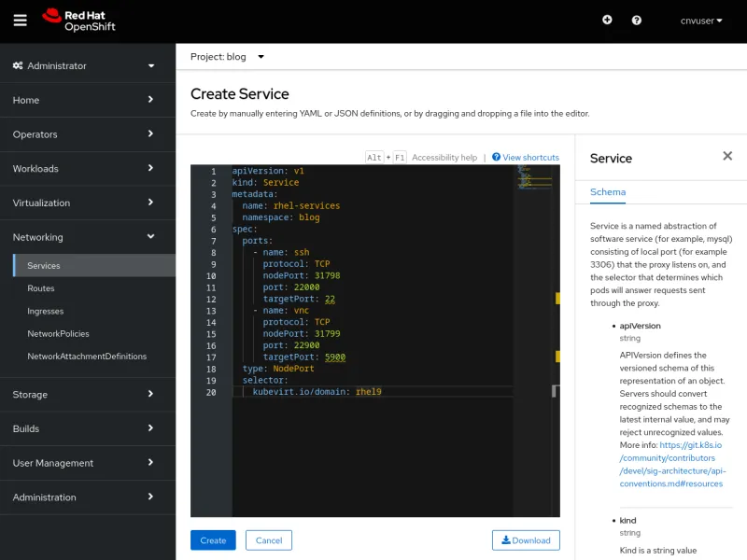Open the help question mark icon
This screenshot has height=560, width=747.
coord(638,20)
